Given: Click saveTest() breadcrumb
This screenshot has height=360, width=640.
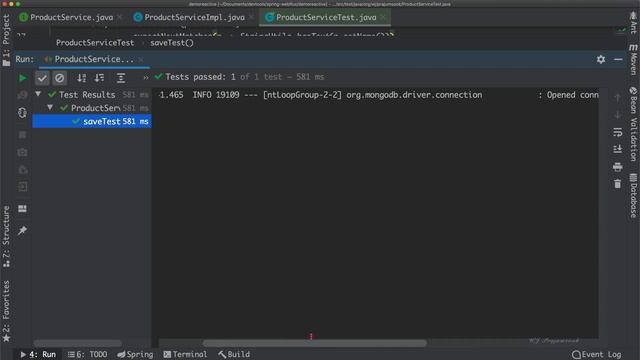Looking at the screenshot, I should (x=172, y=43).
